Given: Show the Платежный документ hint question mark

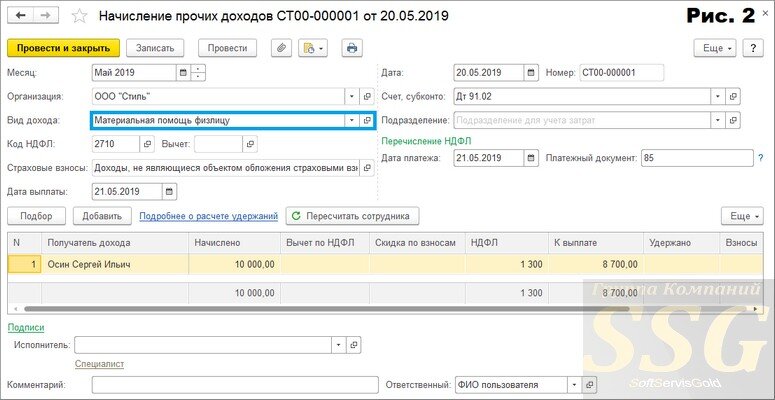Looking at the screenshot, I should 761,158.
